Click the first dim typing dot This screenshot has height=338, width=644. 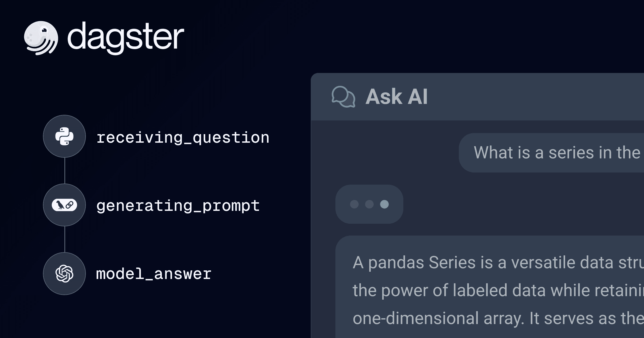point(354,204)
